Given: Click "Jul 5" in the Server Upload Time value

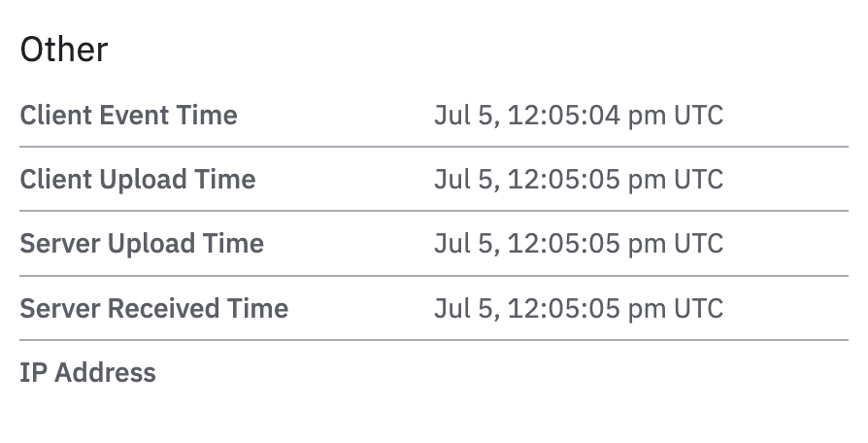Looking at the screenshot, I should [x=465, y=244].
